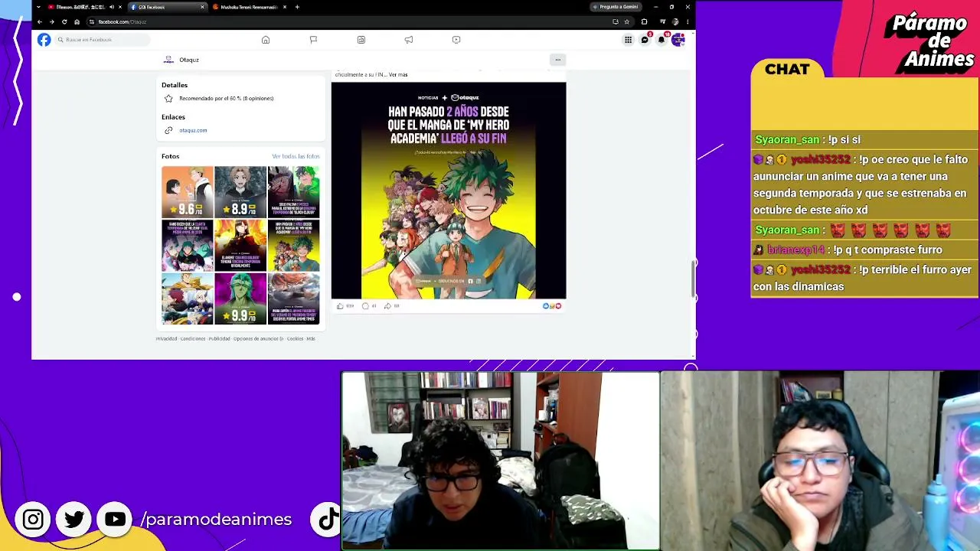This screenshot has height=551, width=980.
Task: Open the Facebook logo home link
Action: 44,40
